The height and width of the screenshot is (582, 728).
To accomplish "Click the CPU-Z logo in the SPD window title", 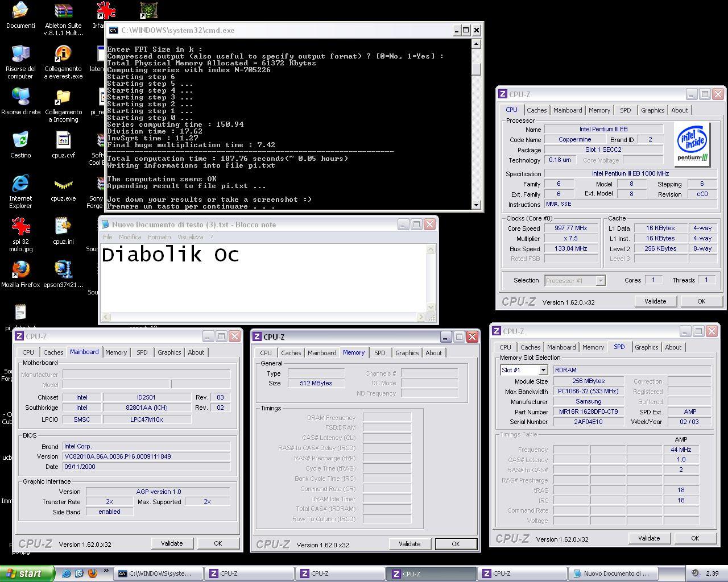I will pyautogui.click(x=497, y=331).
